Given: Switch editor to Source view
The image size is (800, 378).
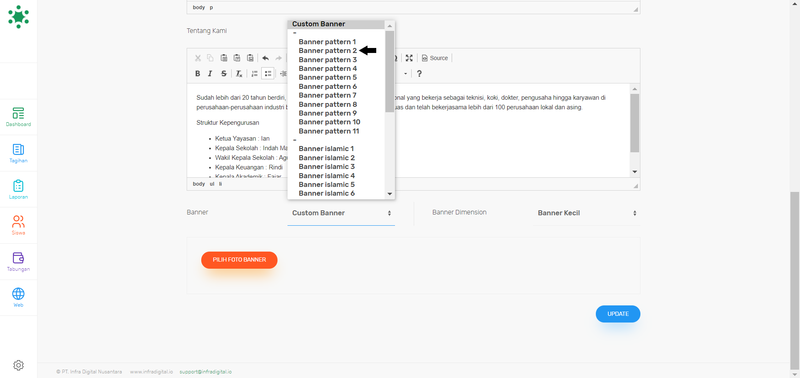Looking at the screenshot, I should pyautogui.click(x=435, y=58).
